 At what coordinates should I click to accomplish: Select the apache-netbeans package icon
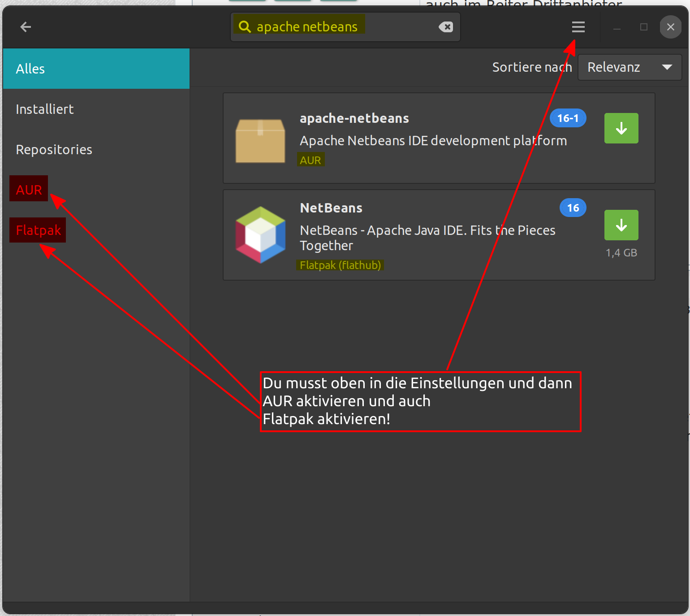pyautogui.click(x=260, y=141)
